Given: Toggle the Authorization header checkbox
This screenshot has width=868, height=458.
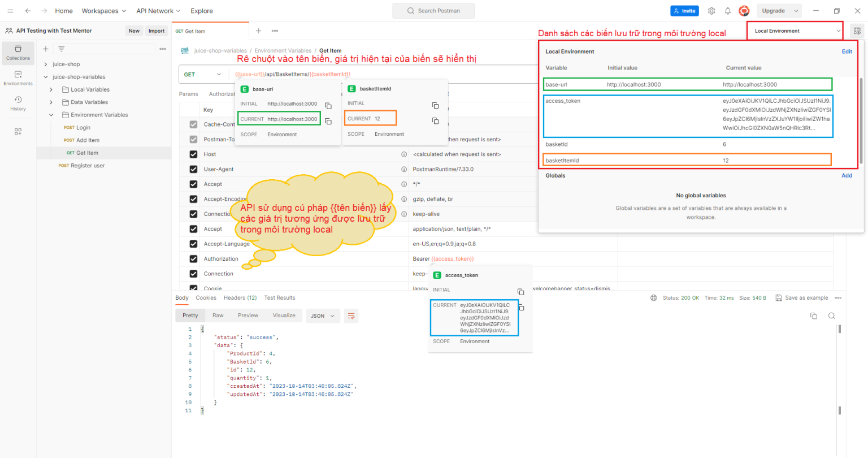Looking at the screenshot, I should click(x=193, y=259).
